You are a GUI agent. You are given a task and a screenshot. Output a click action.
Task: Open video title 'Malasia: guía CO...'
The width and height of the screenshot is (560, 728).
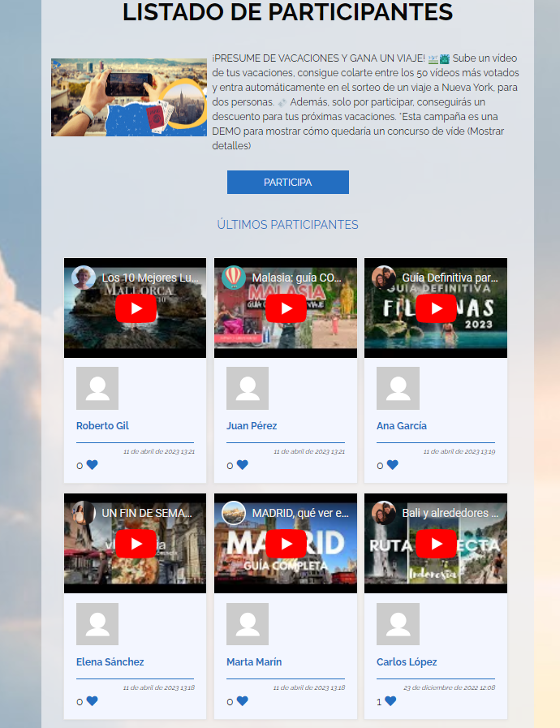(x=297, y=278)
